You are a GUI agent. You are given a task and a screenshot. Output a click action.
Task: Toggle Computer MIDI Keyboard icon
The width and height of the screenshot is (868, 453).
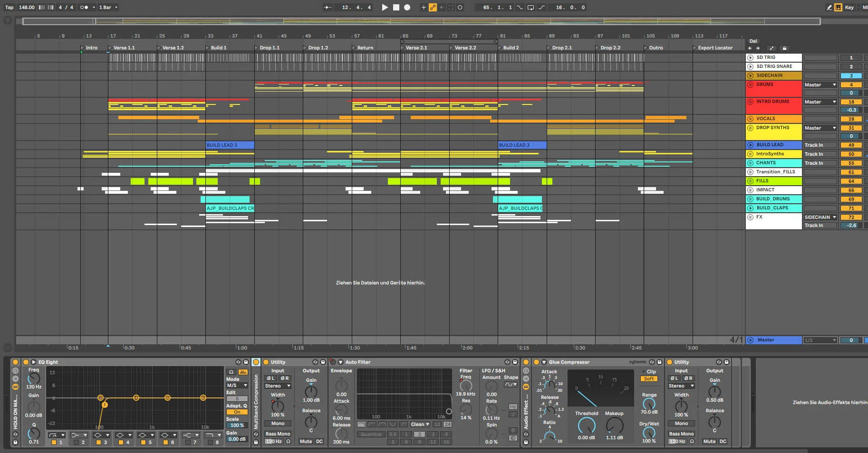pyautogui.click(x=838, y=7)
